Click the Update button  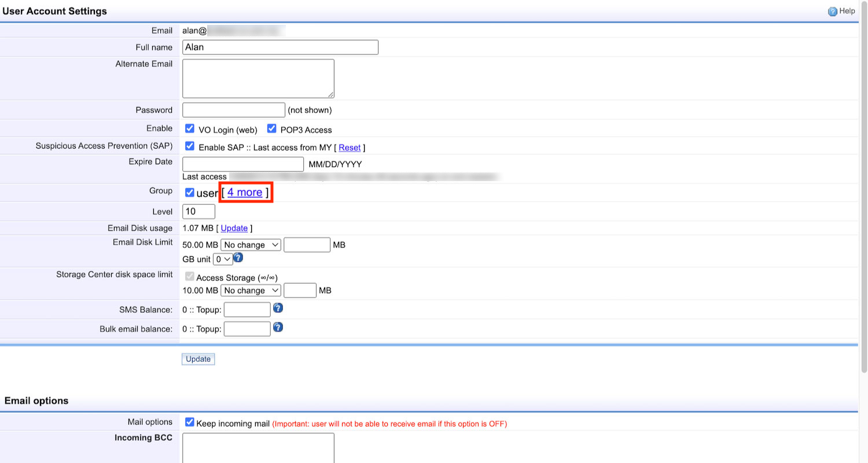pyautogui.click(x=198, y=359)
